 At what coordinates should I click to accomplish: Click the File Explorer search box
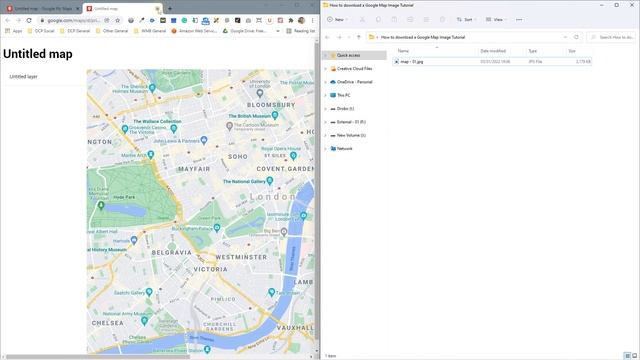(612, 37)
